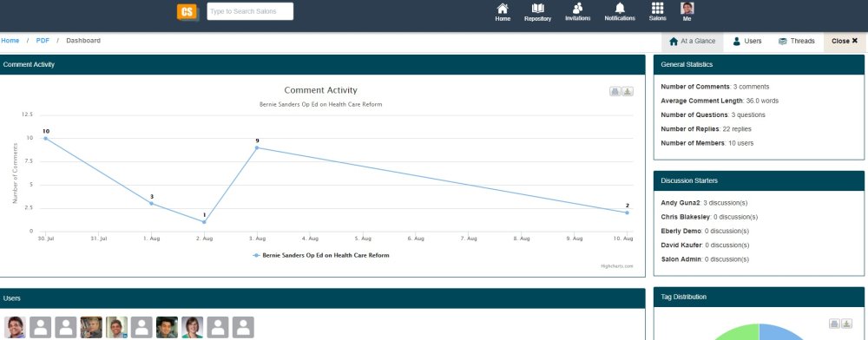
Task: Switch to the Threads tab
Action: [x=796, y=42]
